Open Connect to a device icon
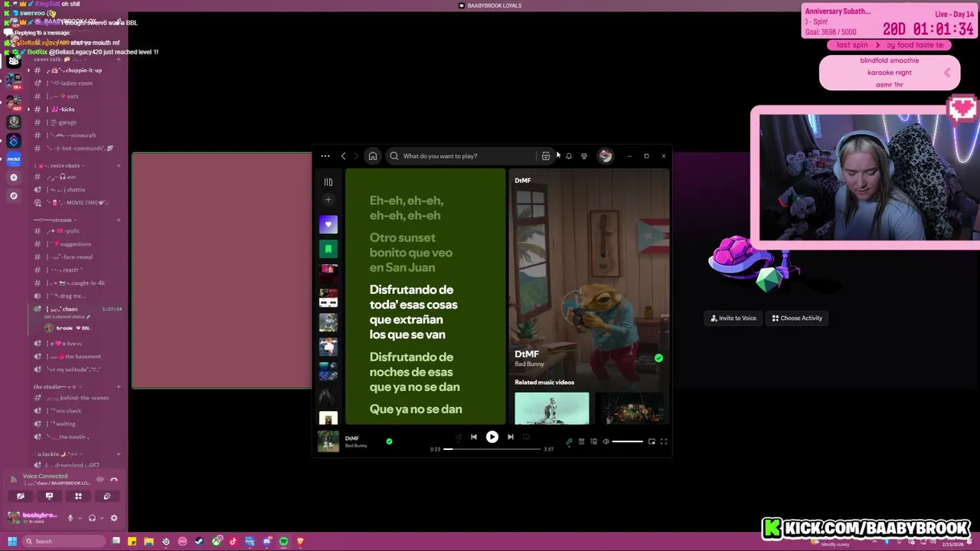 (x=593, y=442)
